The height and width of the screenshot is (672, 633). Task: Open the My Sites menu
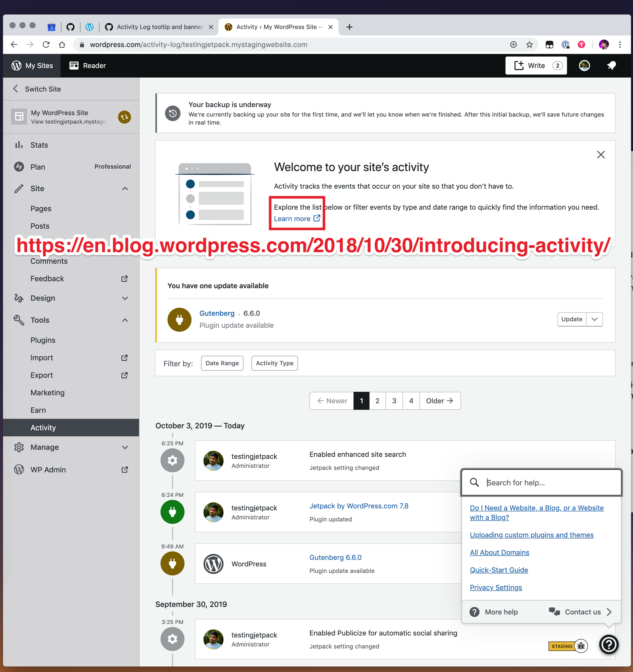pyautogui.click(x=32, y=65)
